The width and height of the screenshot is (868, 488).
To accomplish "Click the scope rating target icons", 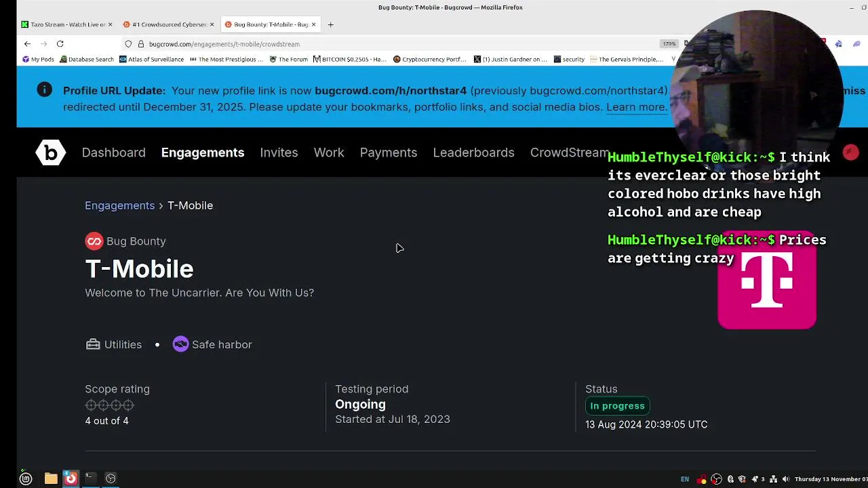I will [x=109, y=405].
